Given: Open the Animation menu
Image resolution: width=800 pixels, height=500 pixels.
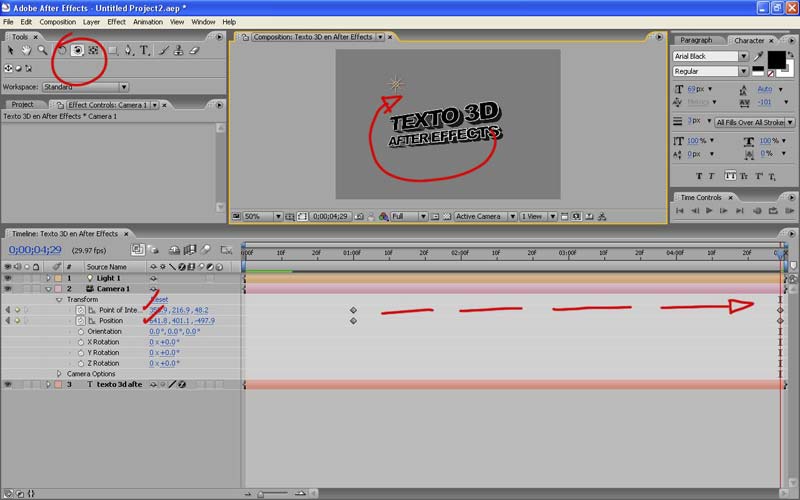Looking at the screenshot, I should pyautogui.click(x=148, y=22).
